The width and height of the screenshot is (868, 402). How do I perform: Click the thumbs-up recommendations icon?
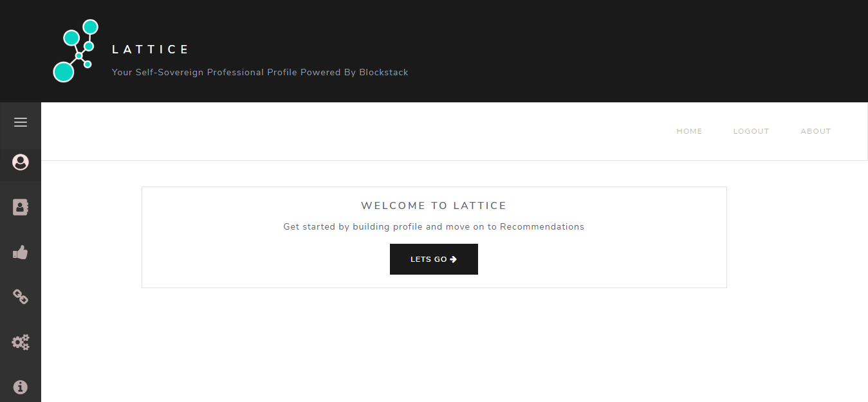pyautogui.click(x=20, y=251)
